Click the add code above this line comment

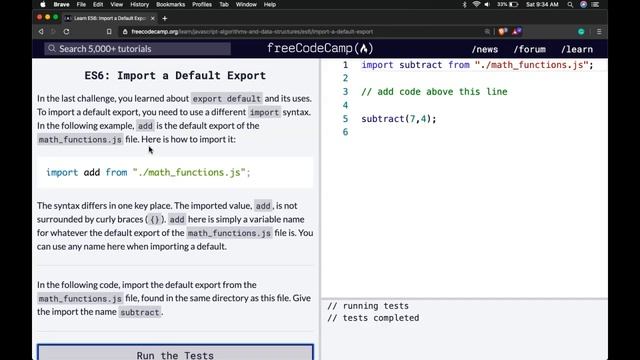point(434,92)
